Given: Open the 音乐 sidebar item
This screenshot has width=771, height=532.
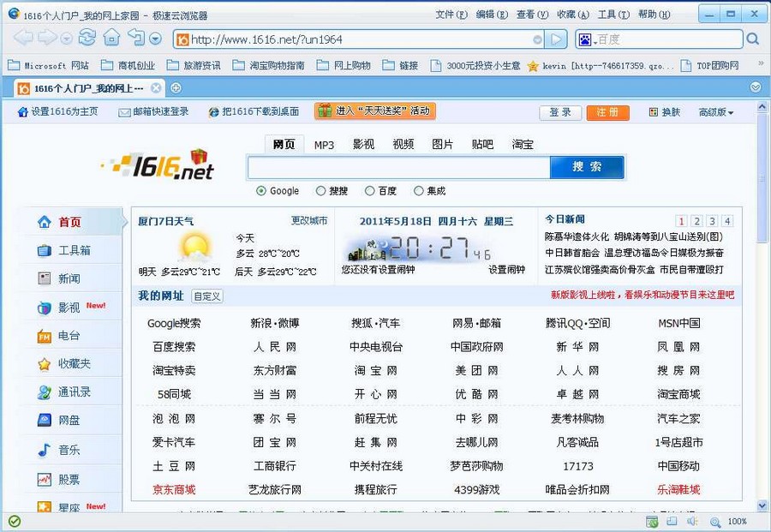Looking at the screenshot, I should point(72,450).
